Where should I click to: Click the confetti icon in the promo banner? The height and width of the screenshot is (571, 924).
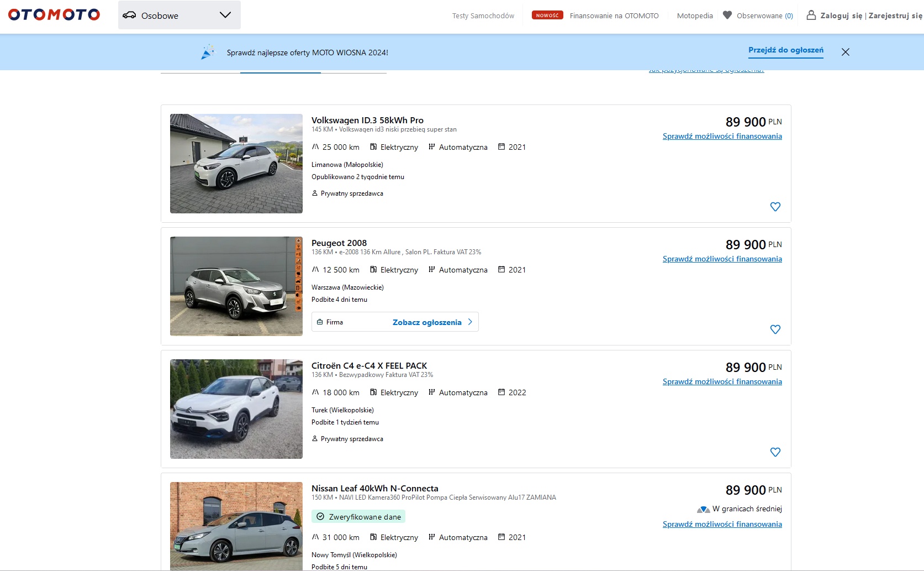click(208, 52)
